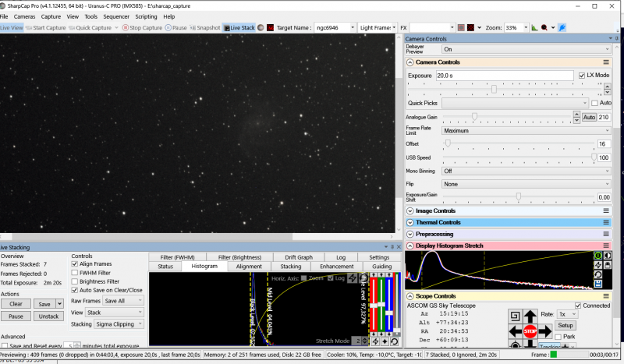The height and width of the screenshot is (364, 624).
Task: Click the red crosshatch selection area icon
Action: click(x=471, y=27)
